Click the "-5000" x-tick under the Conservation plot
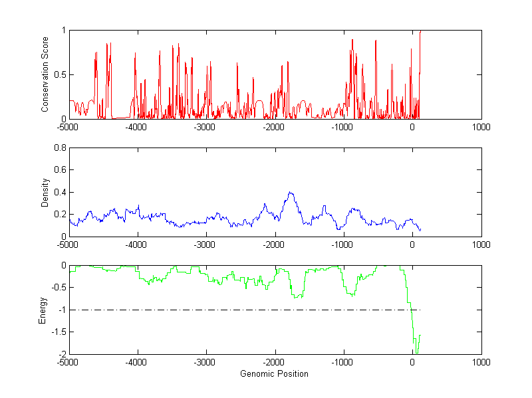532x398 pixels. pos(68,127)
